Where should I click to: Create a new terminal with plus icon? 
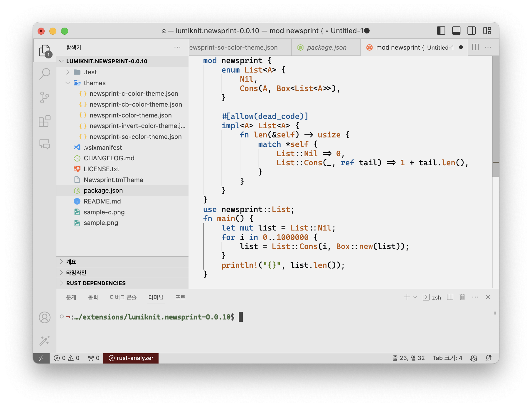click(407, 297)
